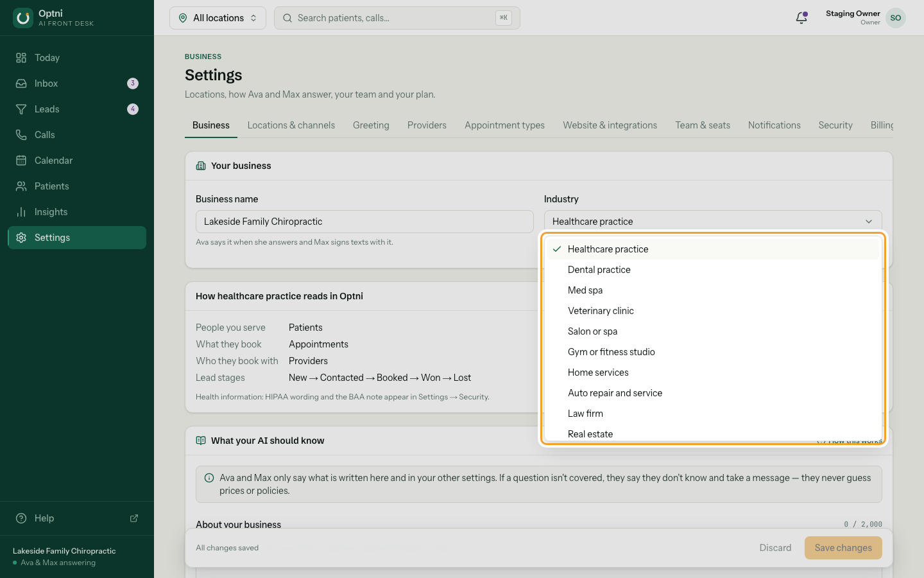Click the Save changes button
Screen dimensions: 924x578
coord(843,548)
